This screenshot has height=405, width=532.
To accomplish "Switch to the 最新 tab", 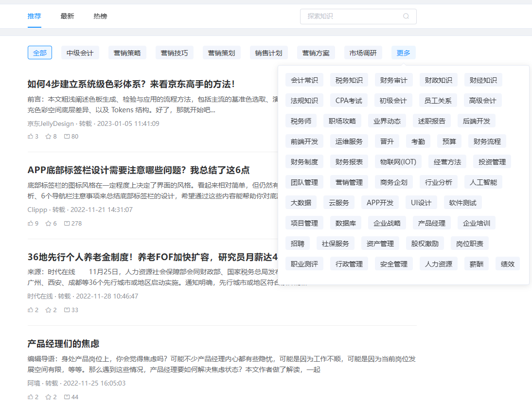I will [x=67, y=16].
